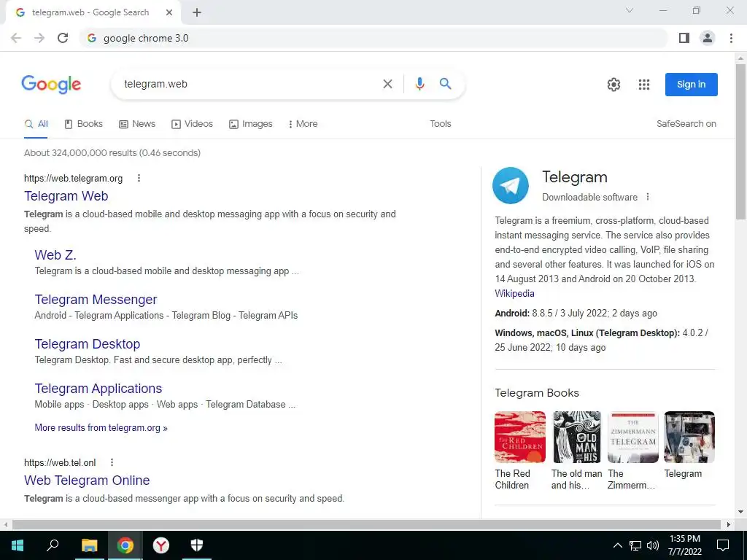Open the Telegram Desktop sitelink

click(88, 344)
